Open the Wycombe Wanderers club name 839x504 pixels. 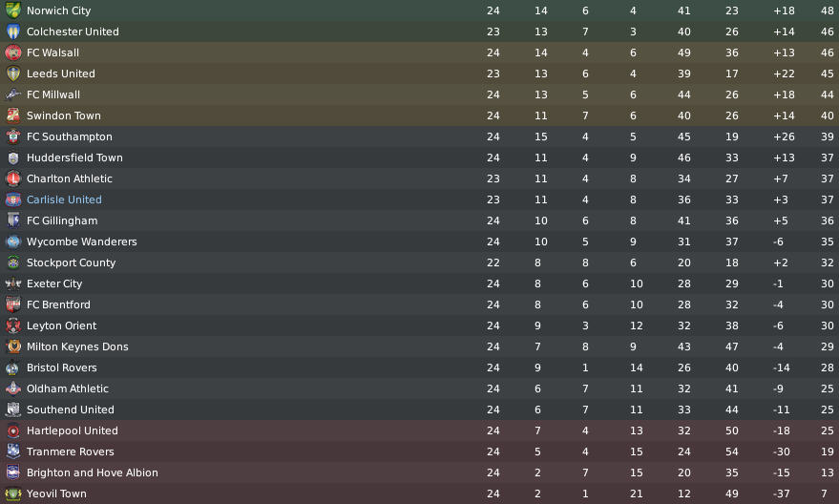(x=82, y=241)
